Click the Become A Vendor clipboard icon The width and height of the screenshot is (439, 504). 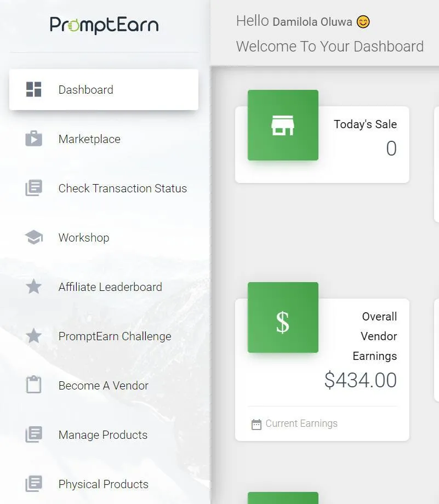(34, 385)
